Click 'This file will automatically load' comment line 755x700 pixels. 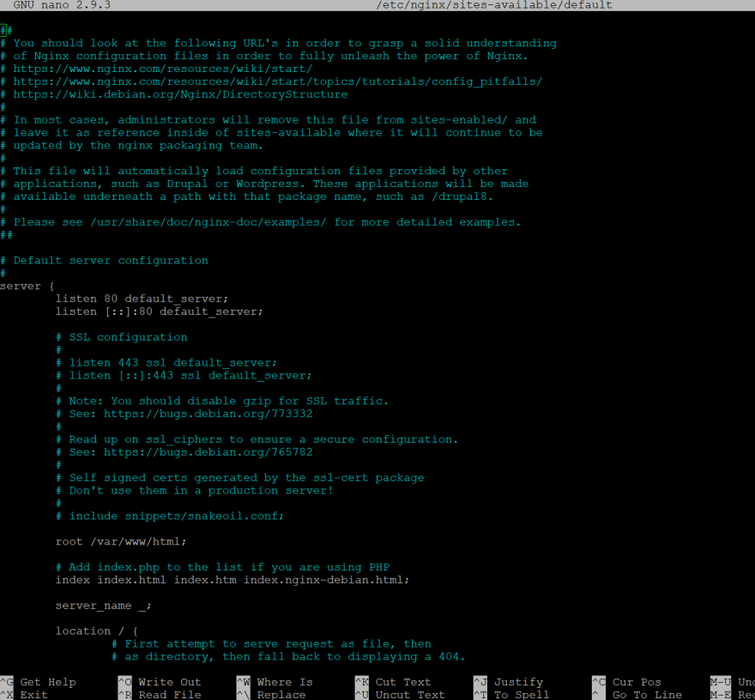point(254,171)
